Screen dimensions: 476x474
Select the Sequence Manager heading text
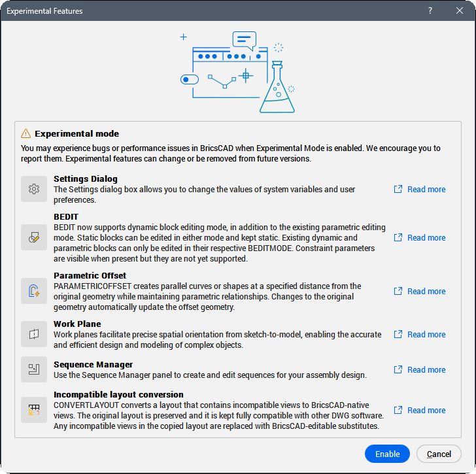coord(93,365)
